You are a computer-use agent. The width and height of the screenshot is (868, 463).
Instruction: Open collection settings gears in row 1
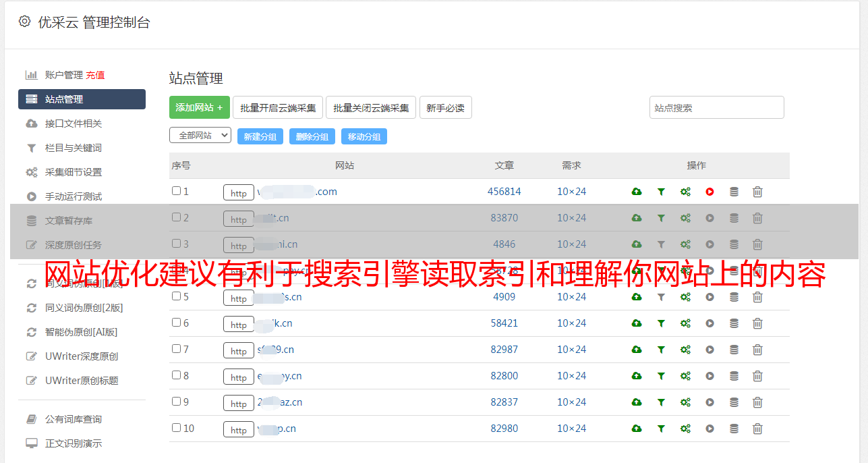(x=685, y=192)
